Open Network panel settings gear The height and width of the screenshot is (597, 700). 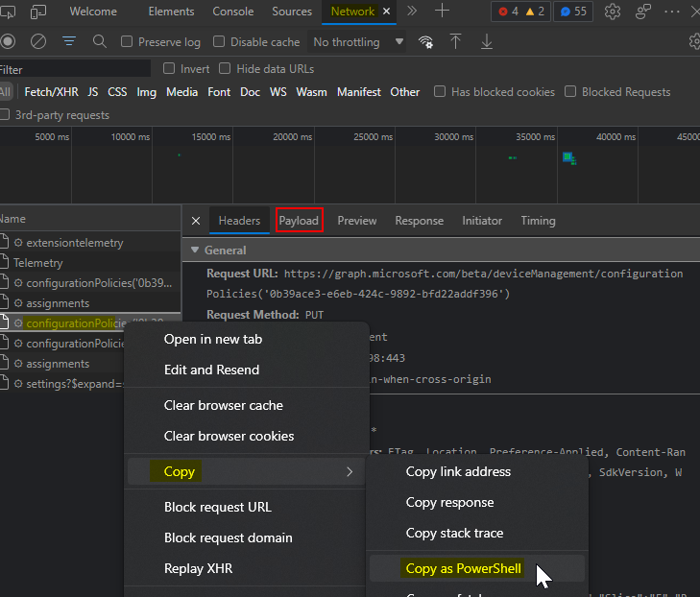tap(694, 41)
